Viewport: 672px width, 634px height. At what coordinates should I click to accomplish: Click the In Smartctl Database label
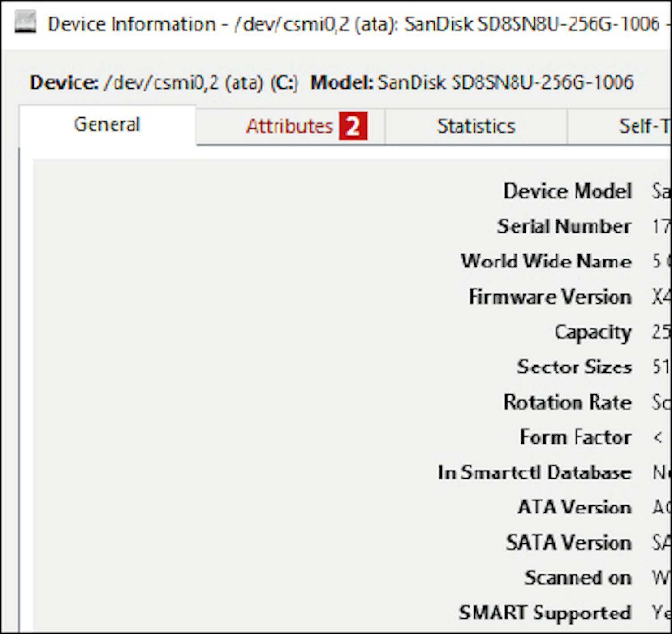click(x=534, y=472)
